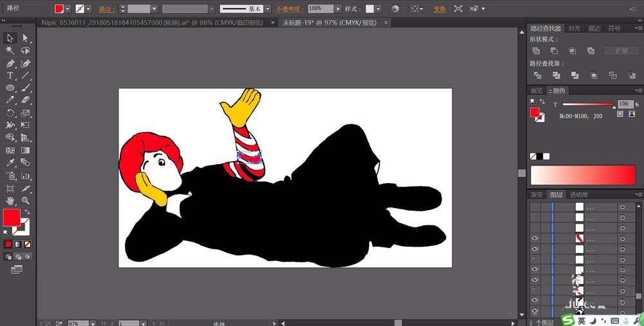The image size is (644, 326).
Task: Select the Free Transform tool
Action: pyautogui.click(x=26, y=126)
